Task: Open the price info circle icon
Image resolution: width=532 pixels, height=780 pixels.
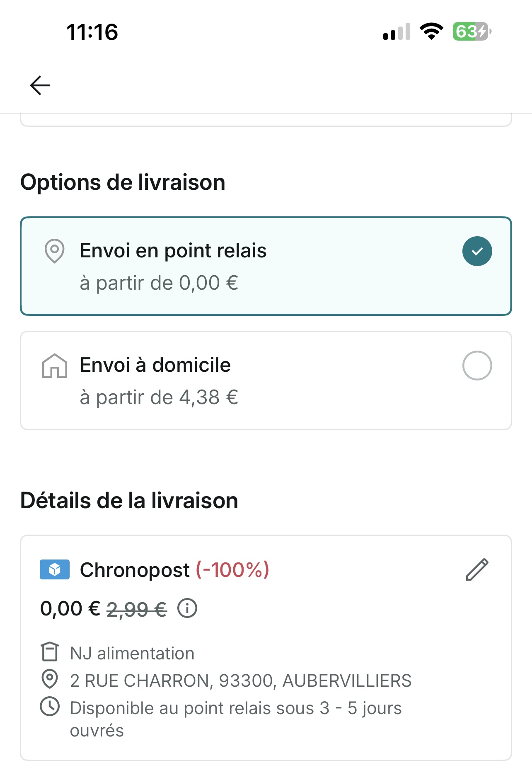Action: [x=187, y=608]
